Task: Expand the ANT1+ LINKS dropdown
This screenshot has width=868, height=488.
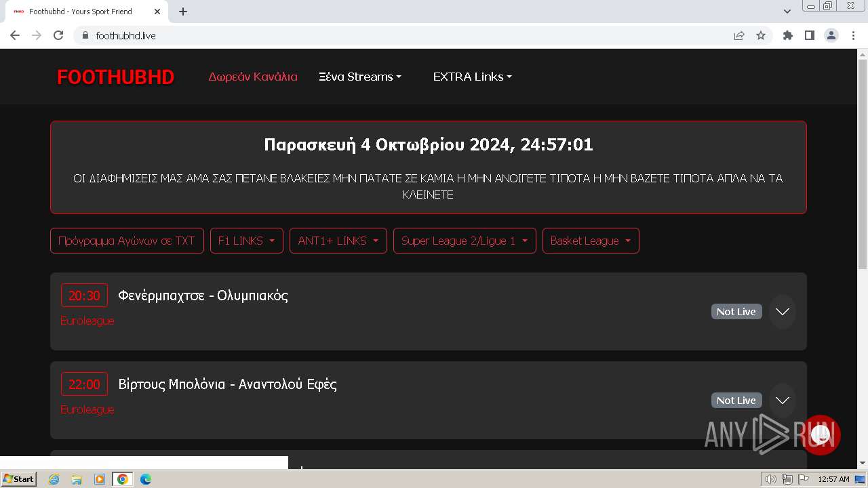Action: click(338, 241)
